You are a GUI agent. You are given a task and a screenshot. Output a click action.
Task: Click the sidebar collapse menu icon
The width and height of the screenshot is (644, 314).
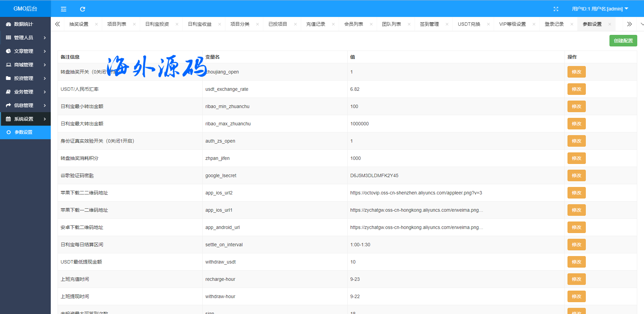64,9
